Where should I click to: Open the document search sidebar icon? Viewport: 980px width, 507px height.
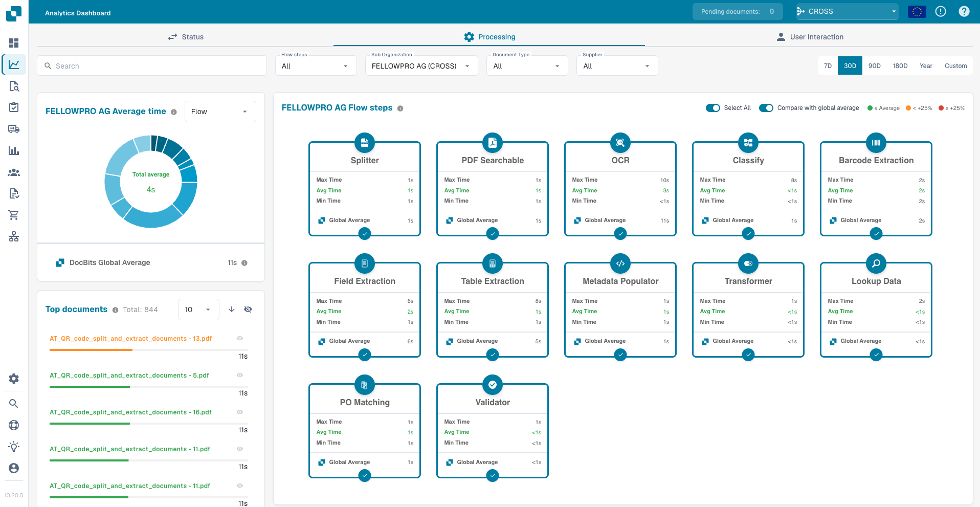click(14, 86)
